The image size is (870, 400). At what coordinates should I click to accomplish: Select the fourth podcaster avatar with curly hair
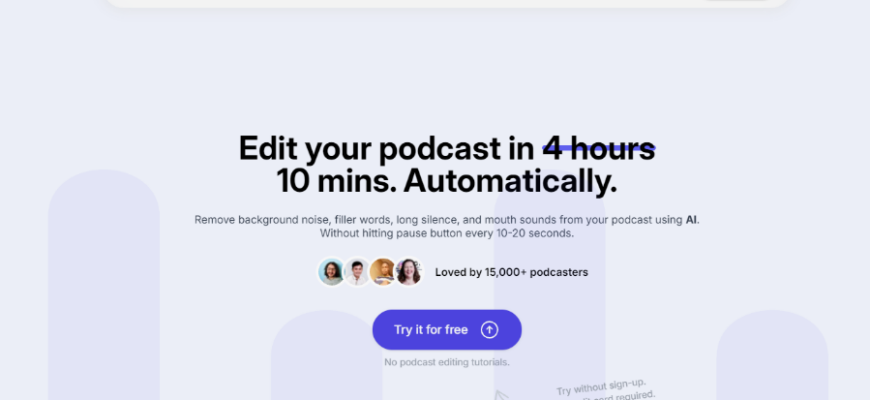tap(408, 272)
